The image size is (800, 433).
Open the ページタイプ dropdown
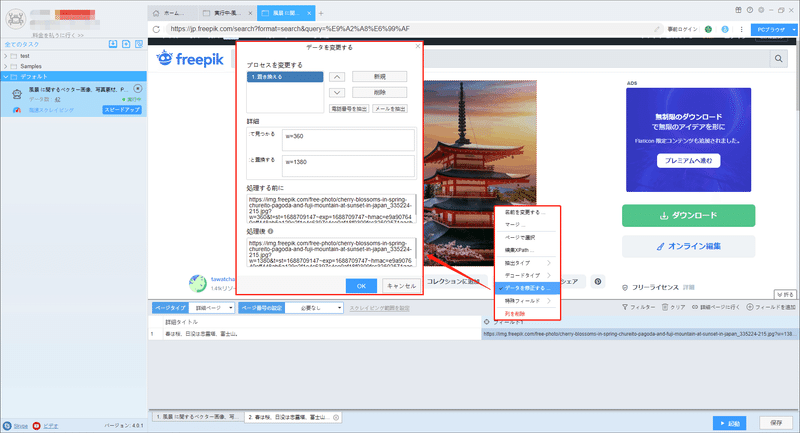pos(212,308)
